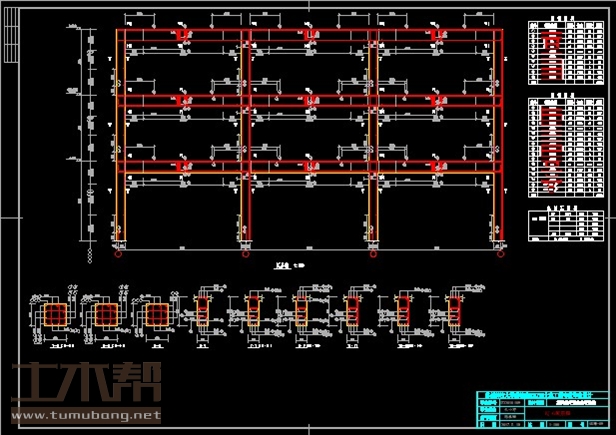The height and width of the screenshot is (435, 616).
Task: Click the second grid axis bubble from the left
Action: pos(245,254)
